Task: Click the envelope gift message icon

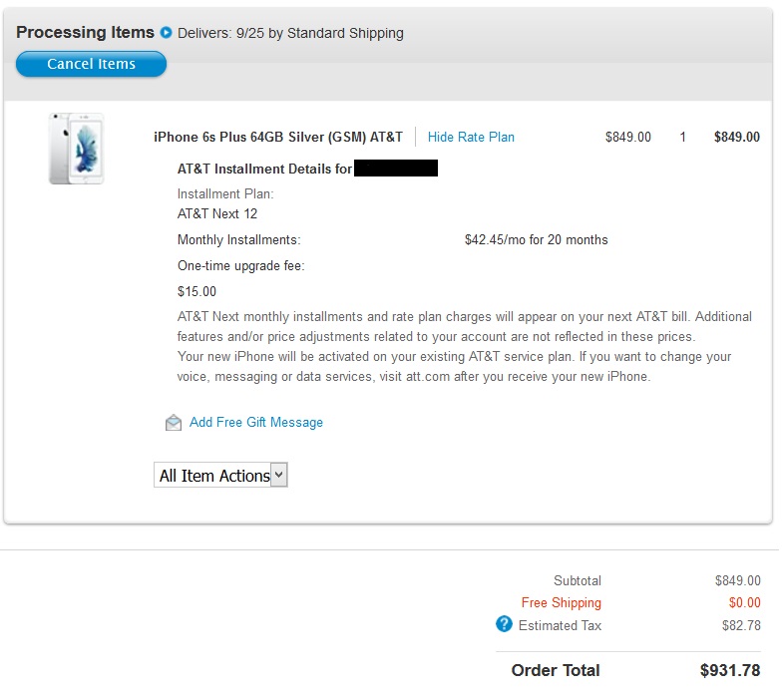Action: (x=174, y=423)
